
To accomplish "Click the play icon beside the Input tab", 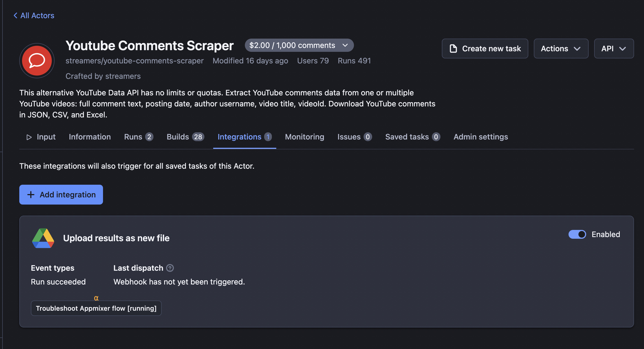I will click(29, 137).
